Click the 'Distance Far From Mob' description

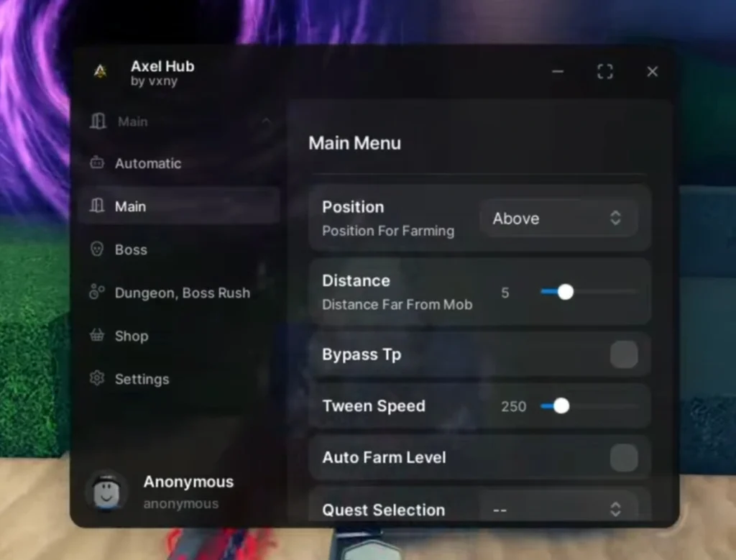[397, 305]
